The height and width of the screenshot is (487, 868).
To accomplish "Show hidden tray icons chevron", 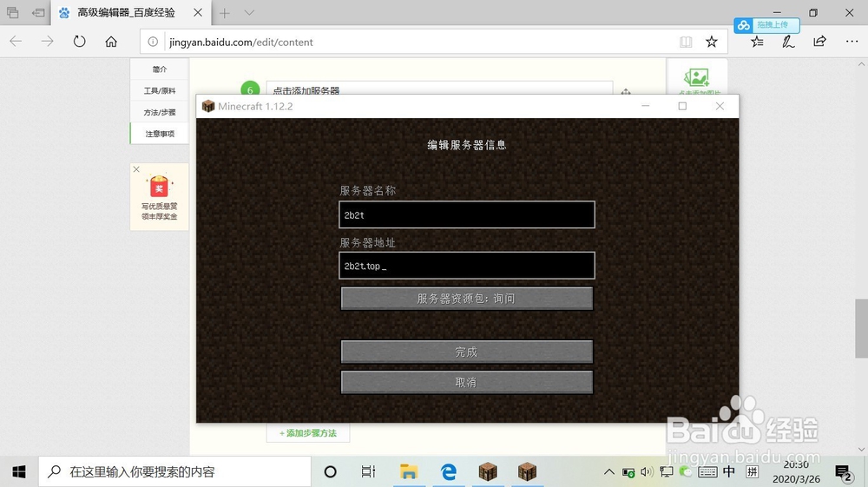I will coord(609,472).
